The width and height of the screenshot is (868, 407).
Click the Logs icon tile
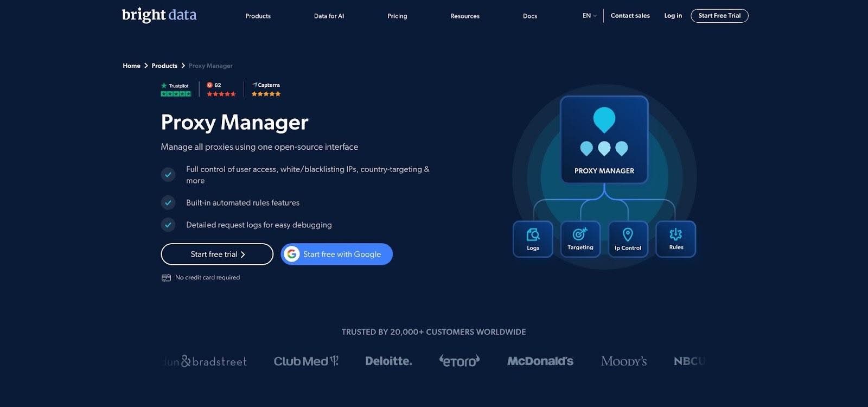[x=533, y=239]
